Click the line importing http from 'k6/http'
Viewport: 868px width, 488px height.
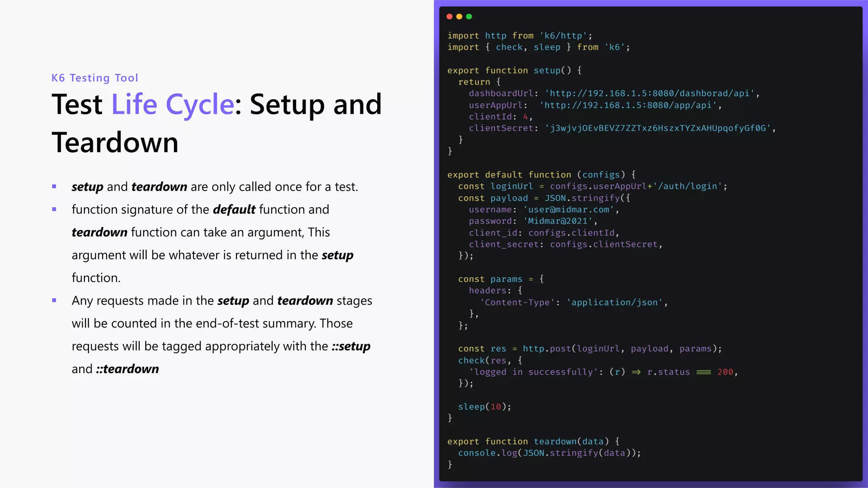(x=520, y=36)
